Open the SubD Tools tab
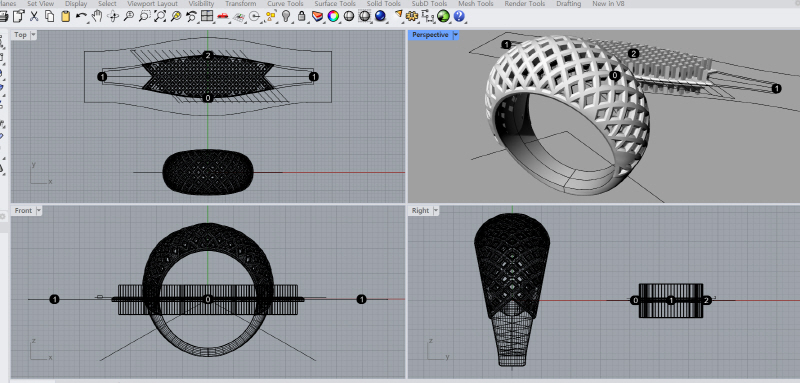The image size is (800, 383). pyautogui.click(x=430, y=4)
